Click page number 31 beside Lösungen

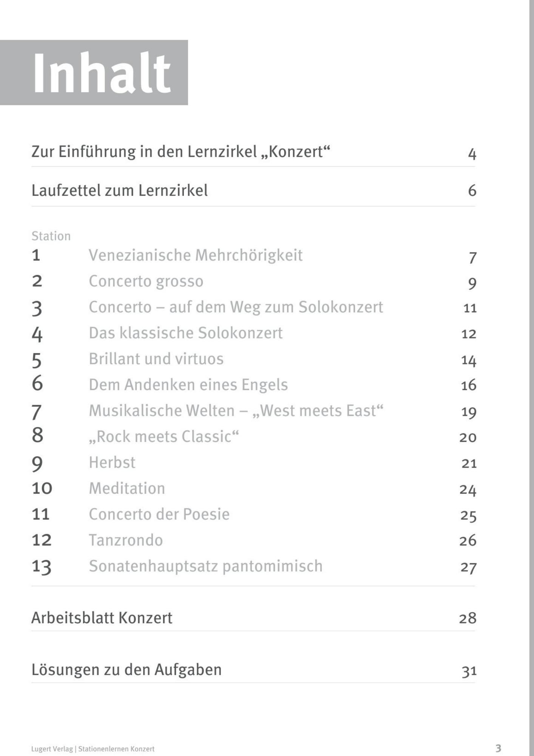click(469, 671)
